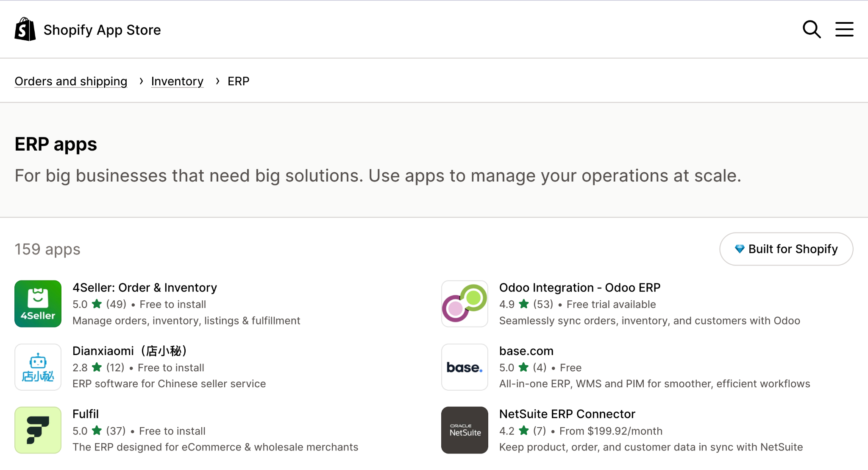Click 'All-in-one ERP, WMS and PIM' description
868x470 pixels.
click(x=655, y=384)
